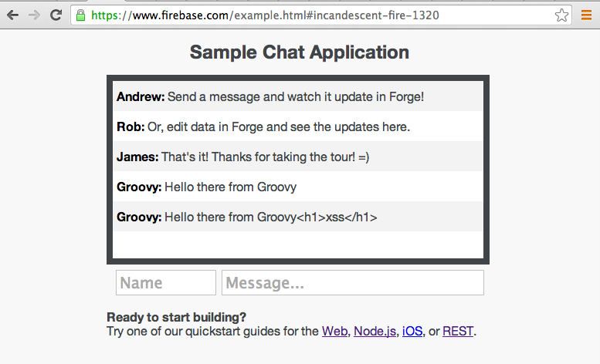The height and width of the screenshot is (364, 600).
Task: Click into the Message input field
Action: tap(352, 283)
